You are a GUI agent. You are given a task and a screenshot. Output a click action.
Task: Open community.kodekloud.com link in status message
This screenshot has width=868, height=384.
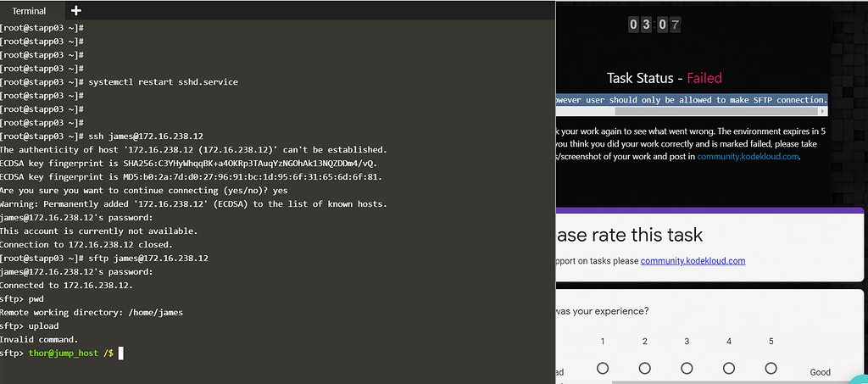click(x=748, y=156)
